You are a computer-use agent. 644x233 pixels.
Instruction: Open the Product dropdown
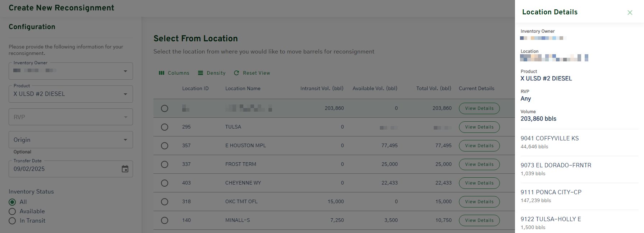[x=71, y=94]
